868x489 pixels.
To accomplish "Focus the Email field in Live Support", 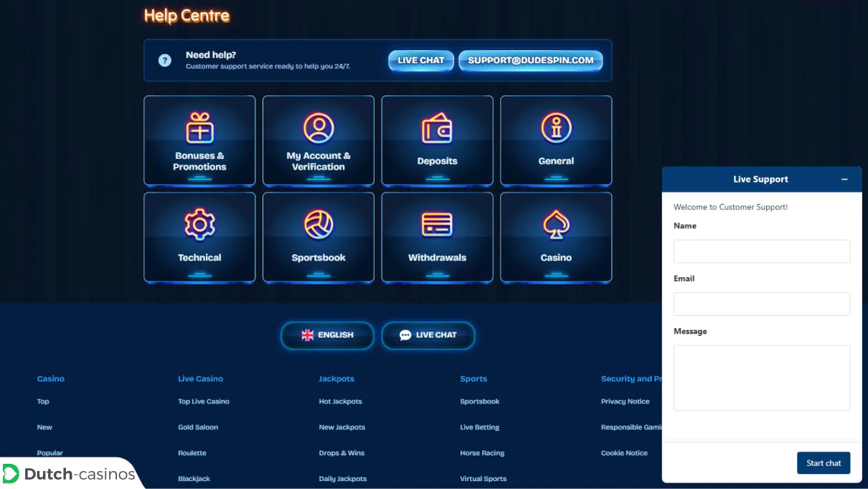I will click(x=762, y=304).
